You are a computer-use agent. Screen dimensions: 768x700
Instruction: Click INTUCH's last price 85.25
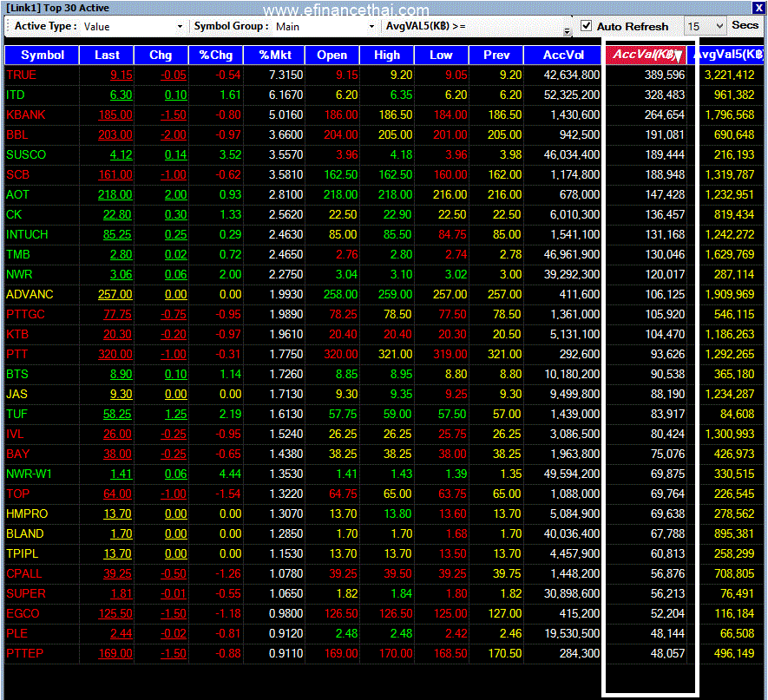117,234
